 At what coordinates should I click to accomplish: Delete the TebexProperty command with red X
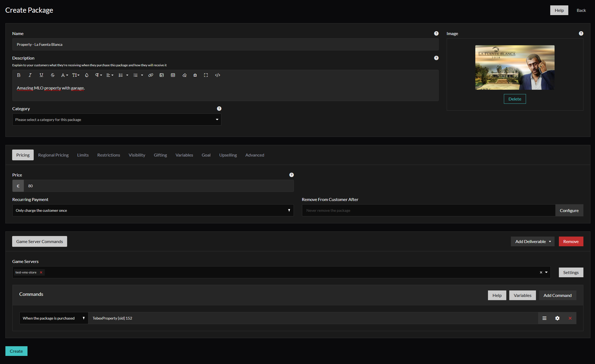pos(570,318)
